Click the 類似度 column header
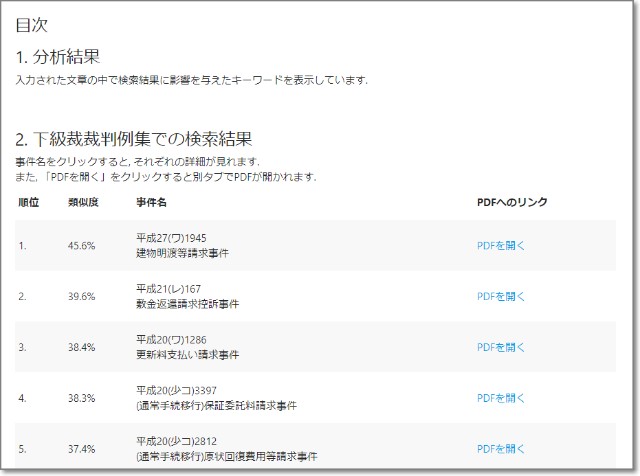This screenshot has width=640, height=476. point(81,203)
